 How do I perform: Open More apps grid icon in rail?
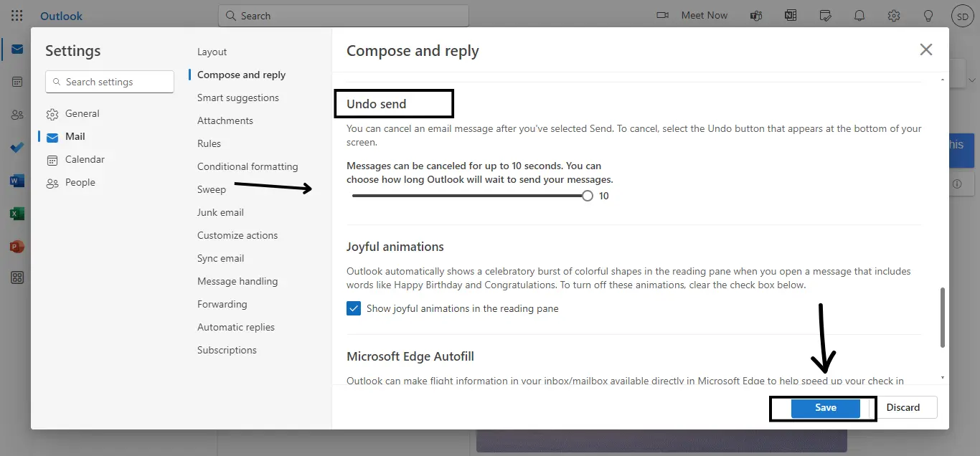(17, 278)
